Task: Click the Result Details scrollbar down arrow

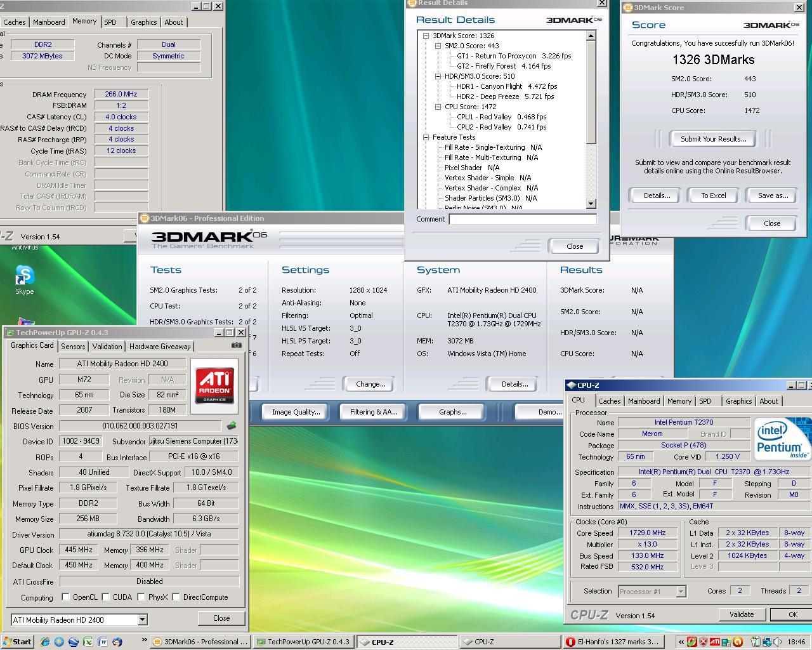Action: click(591, 204)
